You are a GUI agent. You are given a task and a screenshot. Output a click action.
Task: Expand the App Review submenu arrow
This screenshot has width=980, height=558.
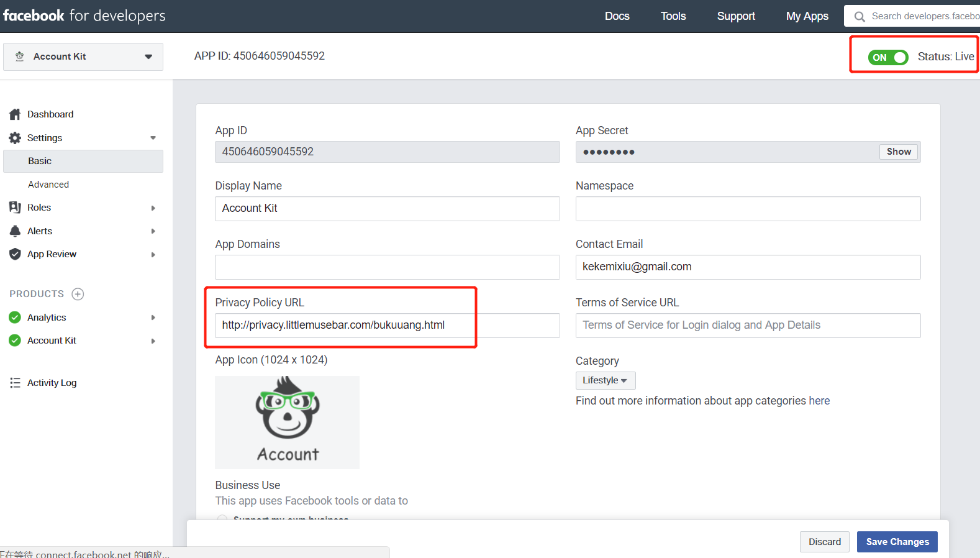pos(153,255)
